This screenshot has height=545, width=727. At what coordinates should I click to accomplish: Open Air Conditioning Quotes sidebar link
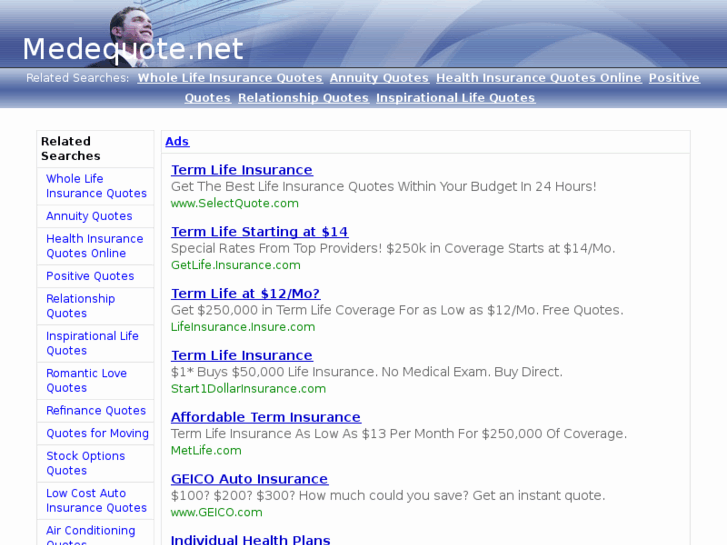pyautogui.click(x=90, y=534)
